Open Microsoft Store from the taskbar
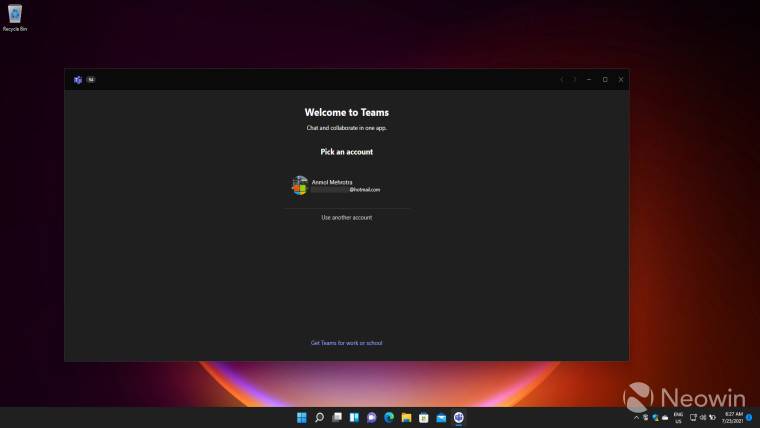Viewport: 760px width, 428px height. [424, 417]
